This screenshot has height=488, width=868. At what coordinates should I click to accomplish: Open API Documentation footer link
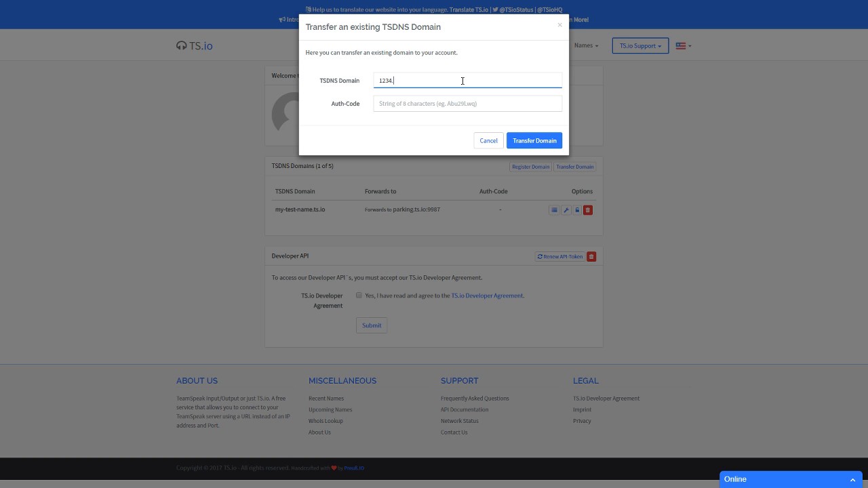(x=465, y=409)
